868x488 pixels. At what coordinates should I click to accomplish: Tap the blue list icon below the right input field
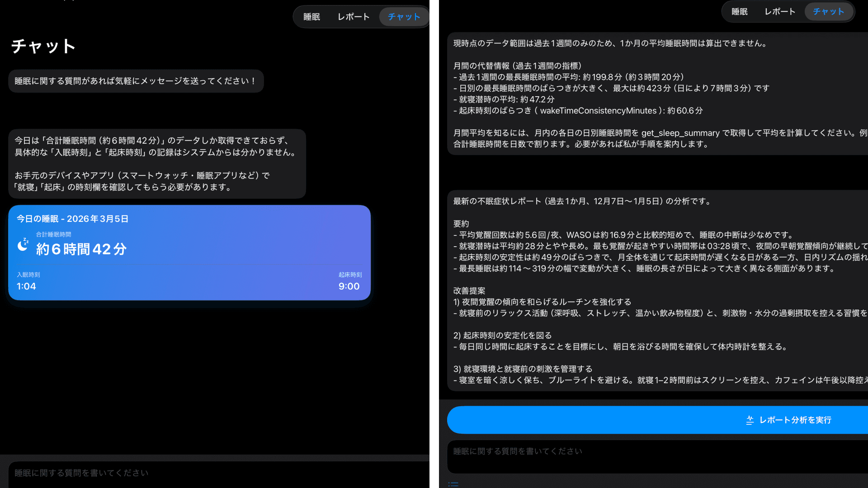point(453,485)
